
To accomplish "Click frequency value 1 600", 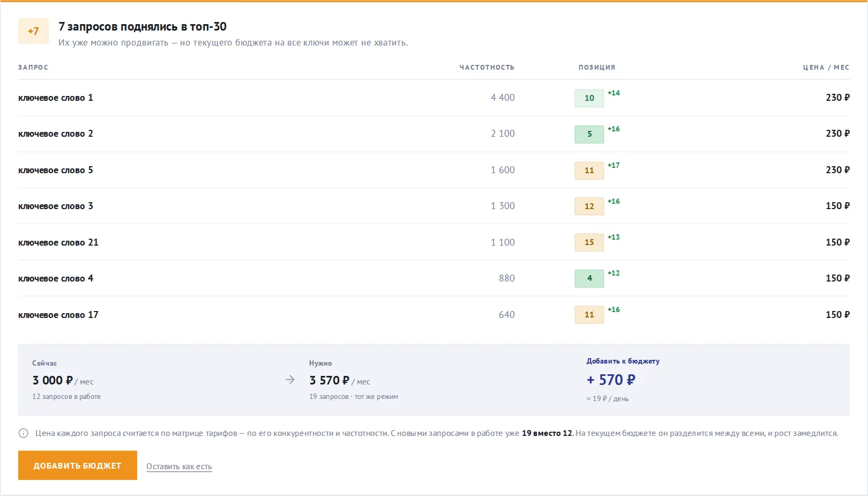I will tap(503, 170).
